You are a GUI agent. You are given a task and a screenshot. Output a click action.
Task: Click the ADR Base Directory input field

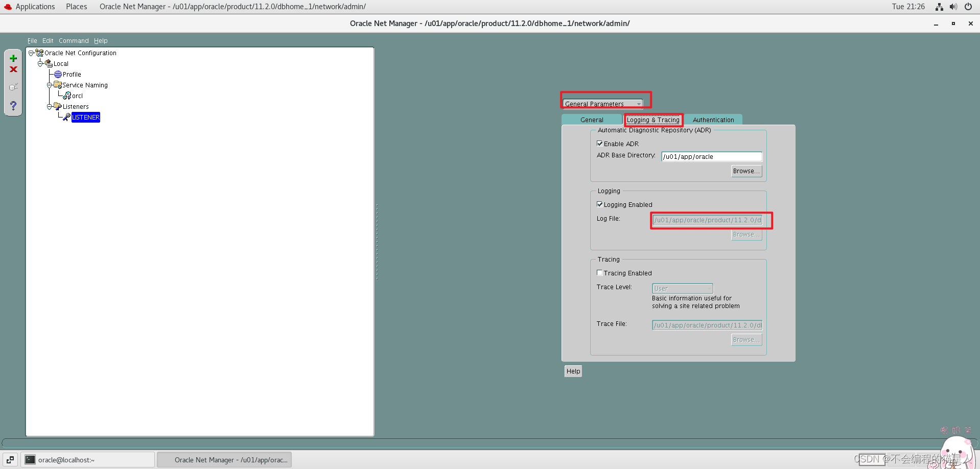[x=712, y=157]
